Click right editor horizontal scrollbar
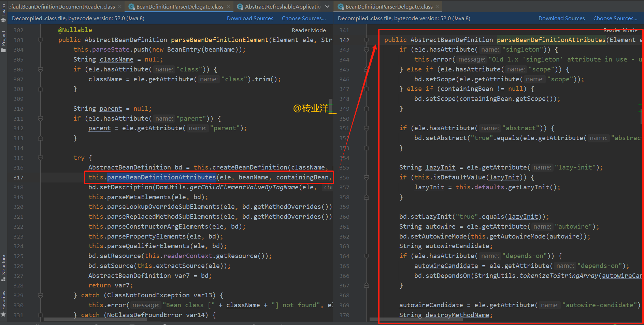 (416, 320)
